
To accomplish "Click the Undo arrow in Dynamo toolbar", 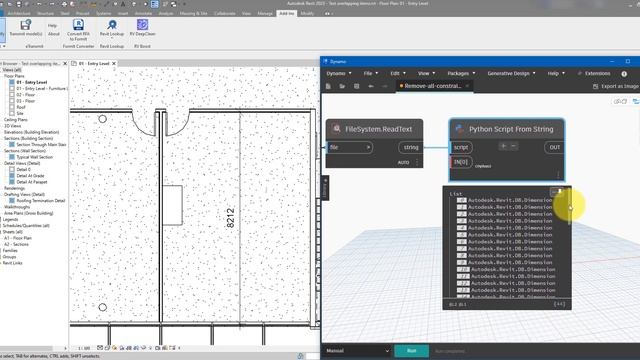I will click(371, 86).
